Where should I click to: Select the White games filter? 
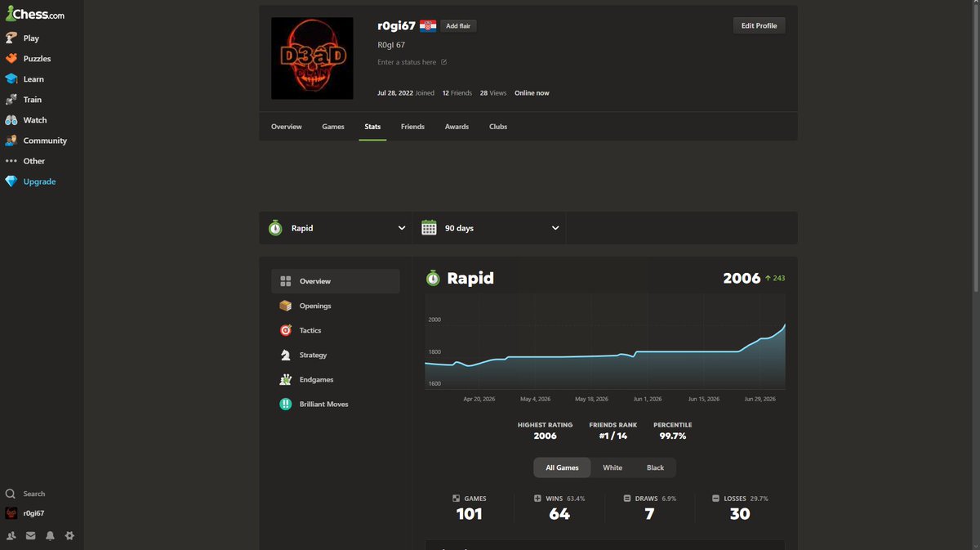pos(612,467)
